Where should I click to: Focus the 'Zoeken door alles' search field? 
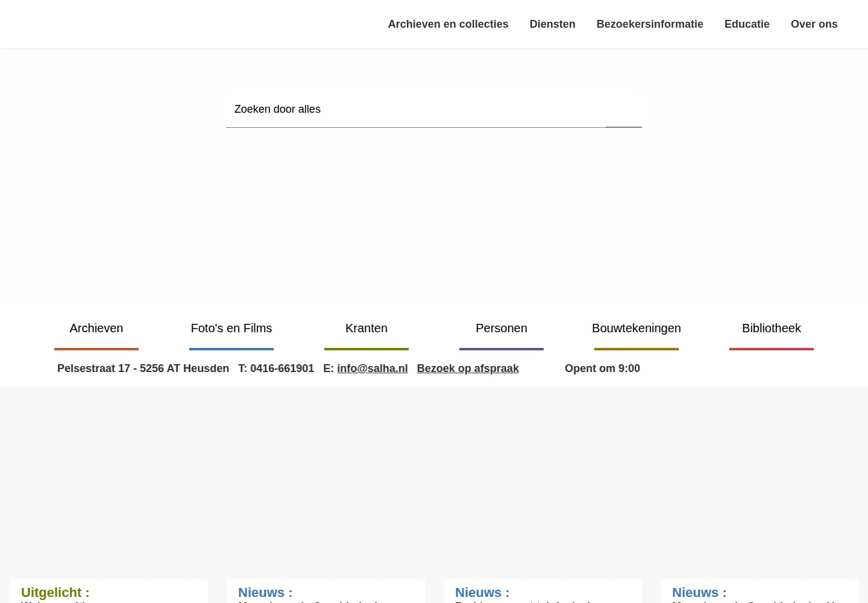[416, 109]
